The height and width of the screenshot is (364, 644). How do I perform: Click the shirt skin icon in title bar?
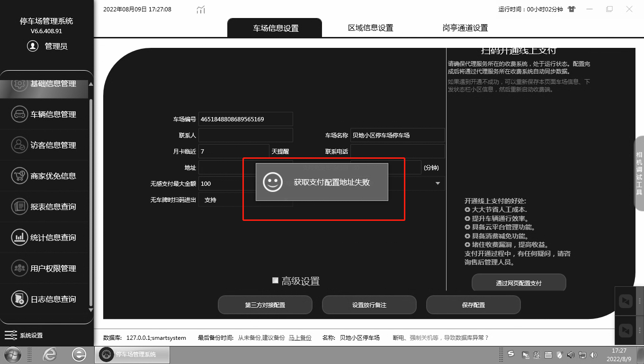tap(571, 9)
